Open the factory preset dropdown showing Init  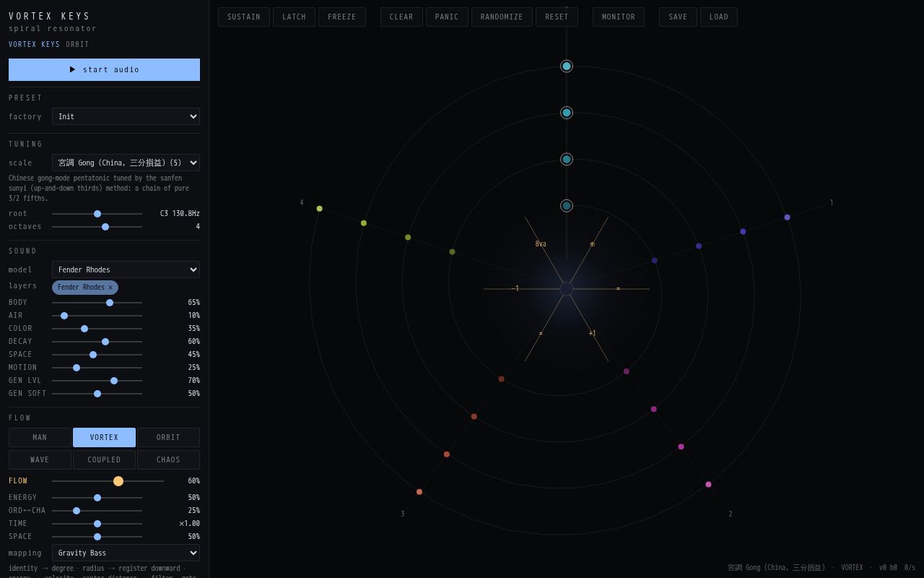click(x=126, y=116)
